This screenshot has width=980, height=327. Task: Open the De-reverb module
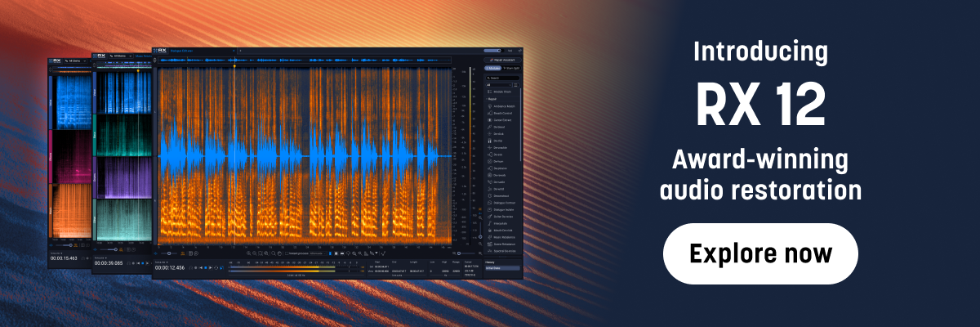pyautogui.click(x=498, y=175)
